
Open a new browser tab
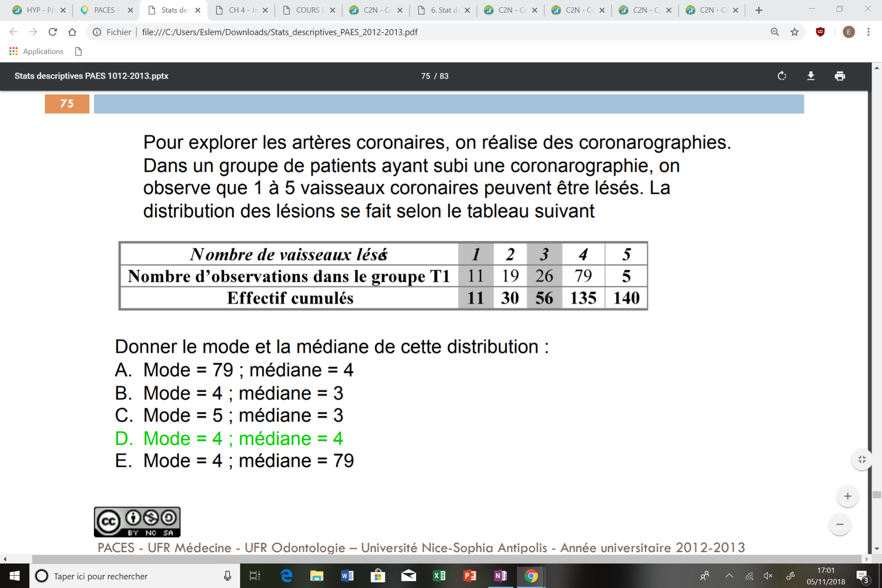759,10
